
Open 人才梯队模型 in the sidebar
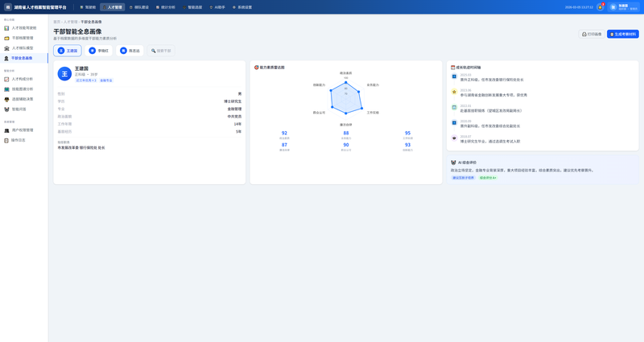click(x=23, y=48)
